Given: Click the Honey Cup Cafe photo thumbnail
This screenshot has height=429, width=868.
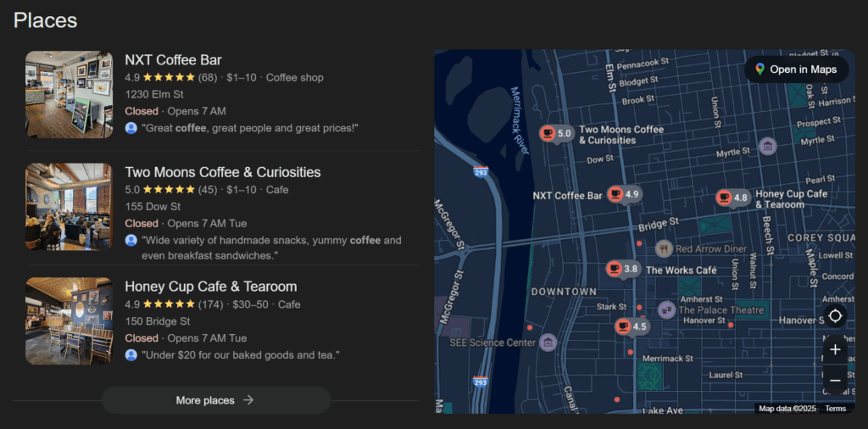Looking at the screenshot, I should (x=70, y=321).
